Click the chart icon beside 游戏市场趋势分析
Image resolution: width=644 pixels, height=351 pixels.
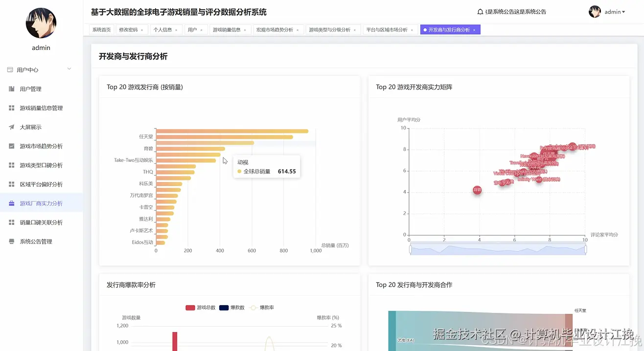tap(12, 146)
